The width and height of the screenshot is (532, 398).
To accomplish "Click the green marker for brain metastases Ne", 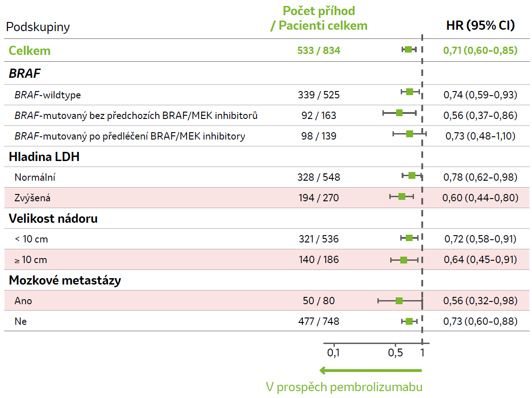I will tap(409, 321).
